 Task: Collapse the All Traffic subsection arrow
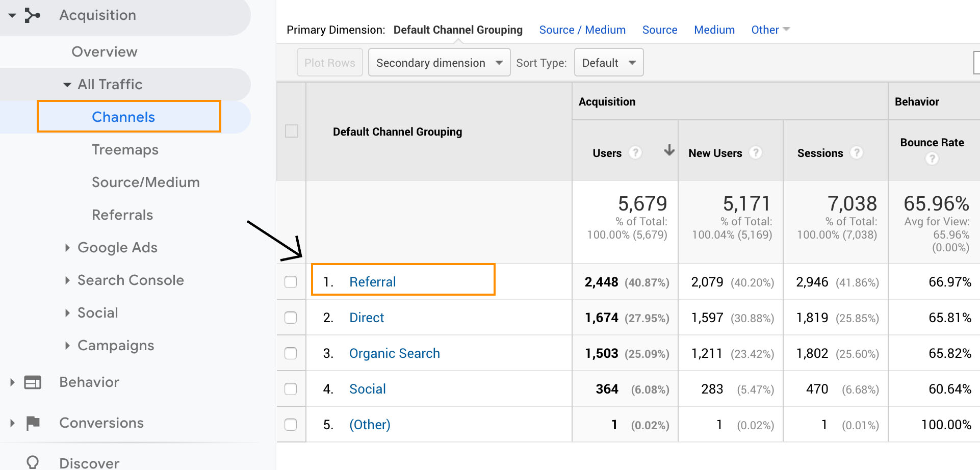click(67, 85)
